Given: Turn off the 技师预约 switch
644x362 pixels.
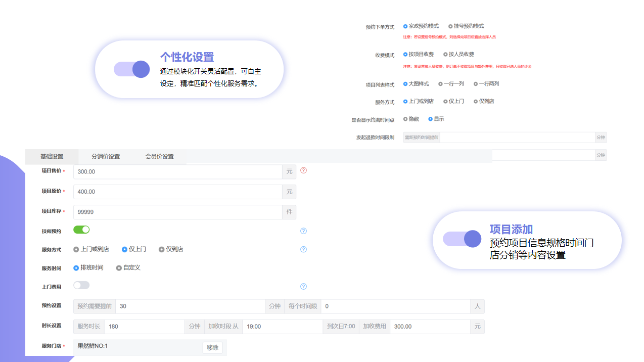Looking at the screenshot, I should tap(81, 230).
